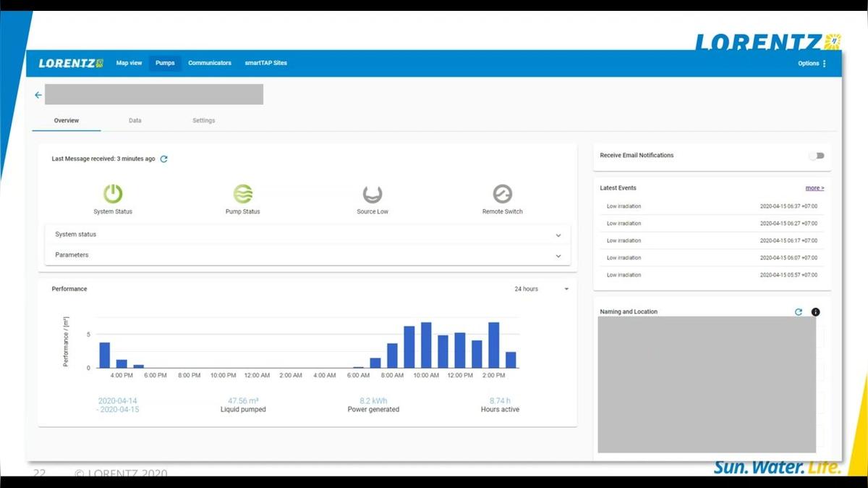Screen dimensions: 868x488
Task: Click the Map view navigation link
Action: click(x=129, y=63)
